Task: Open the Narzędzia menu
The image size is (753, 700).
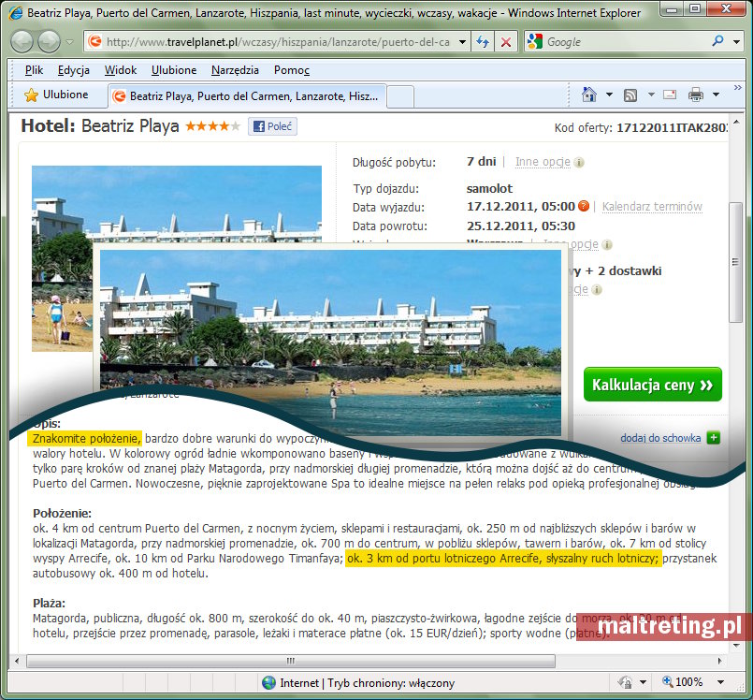Action: click(x=235, y=70)
